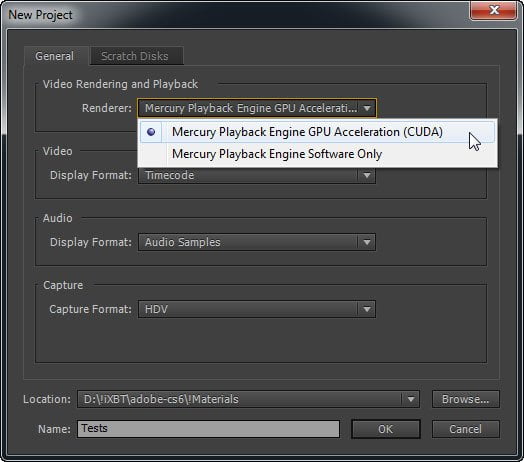This screenshot has width=524, height=462.
Task: Focus the project Name field
Action: pos(208,429)
